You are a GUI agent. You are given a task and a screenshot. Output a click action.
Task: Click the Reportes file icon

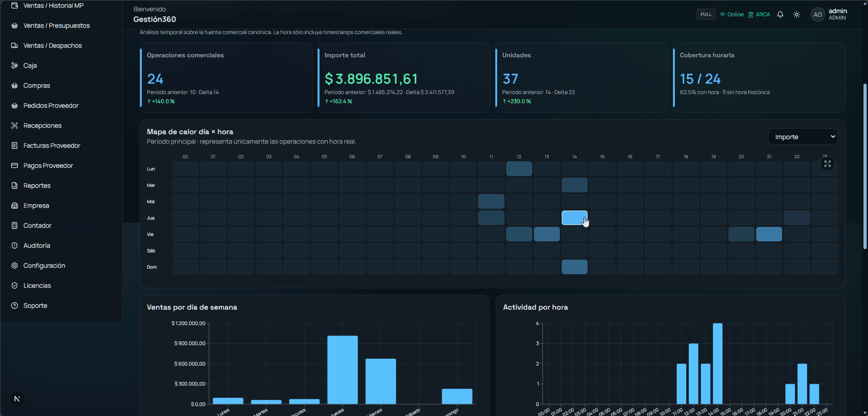(15, 185)
